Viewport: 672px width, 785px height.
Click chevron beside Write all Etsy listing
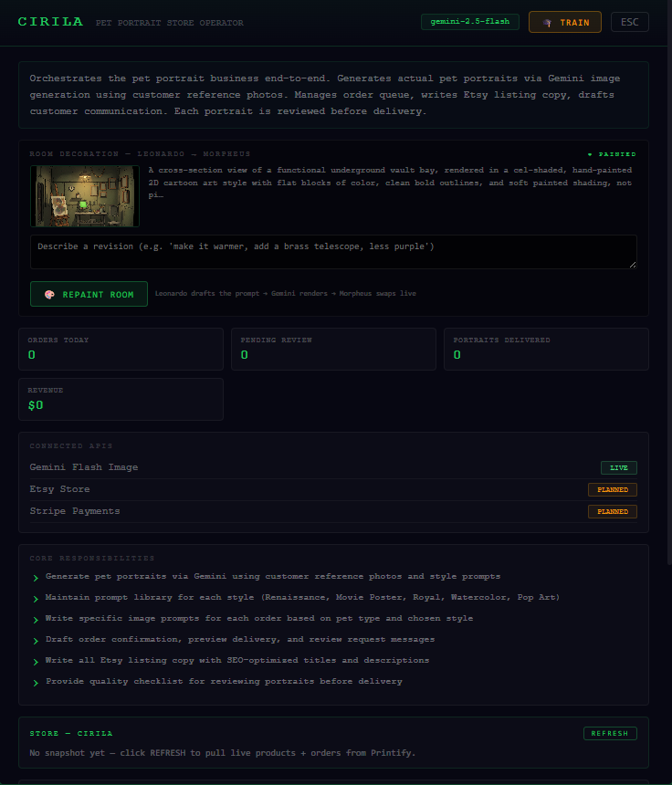(36, 662)
